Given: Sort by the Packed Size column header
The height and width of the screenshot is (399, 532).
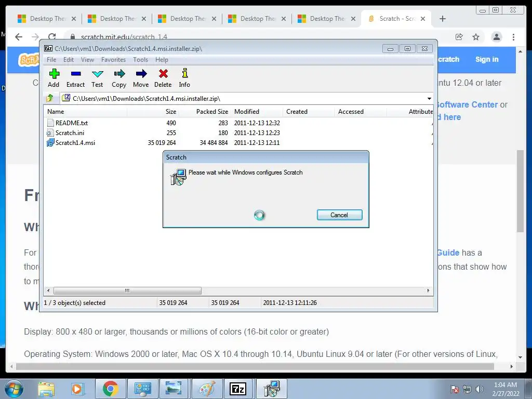Looking at the screenshot, I should 205,112.
